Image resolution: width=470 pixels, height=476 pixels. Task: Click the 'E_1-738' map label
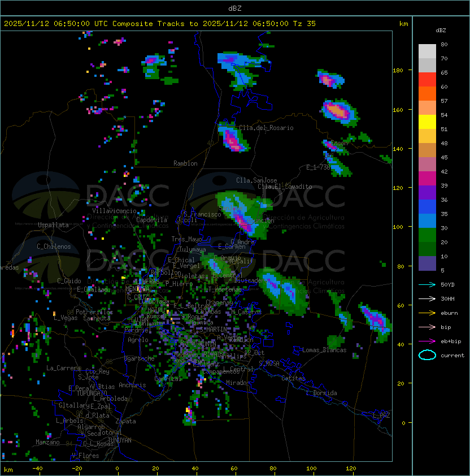pos(318,167)
